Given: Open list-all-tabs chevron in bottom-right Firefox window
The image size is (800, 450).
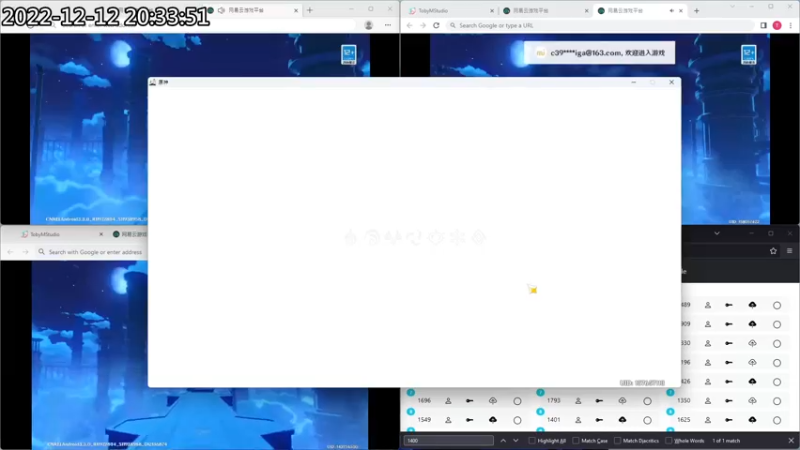Looking at the screenshot, I should coord(717,233).
